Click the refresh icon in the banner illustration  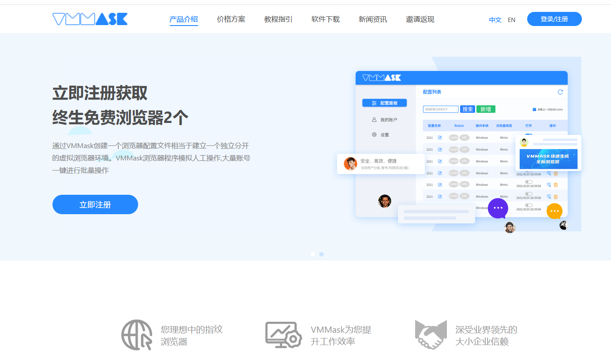(560, 92)
